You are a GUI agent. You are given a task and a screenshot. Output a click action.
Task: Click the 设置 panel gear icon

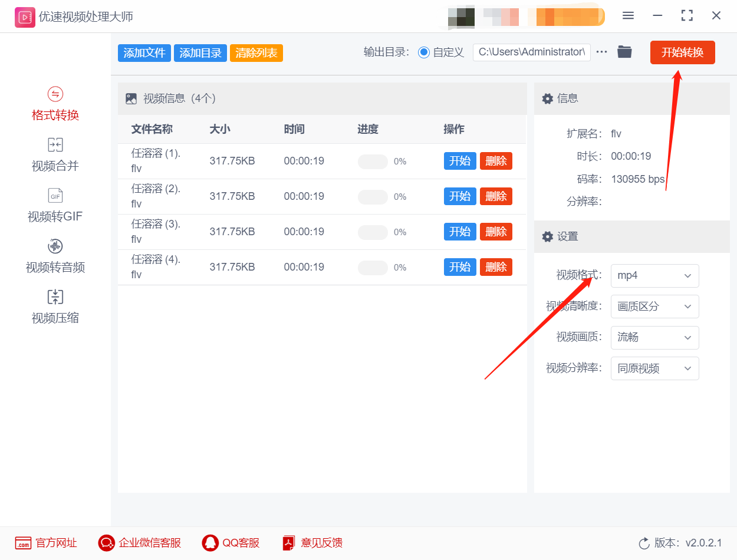point(547,236)
